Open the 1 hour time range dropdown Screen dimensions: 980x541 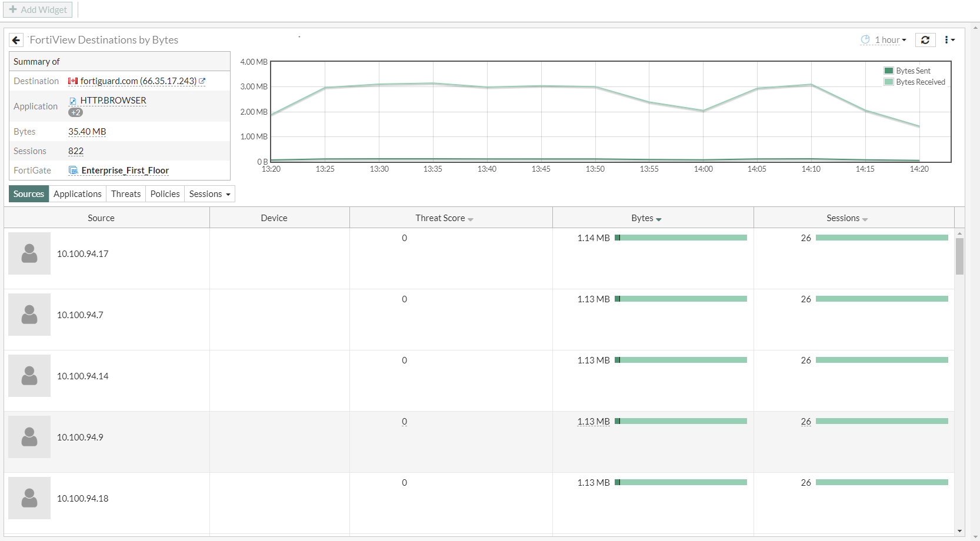click(x=884, y=40)
